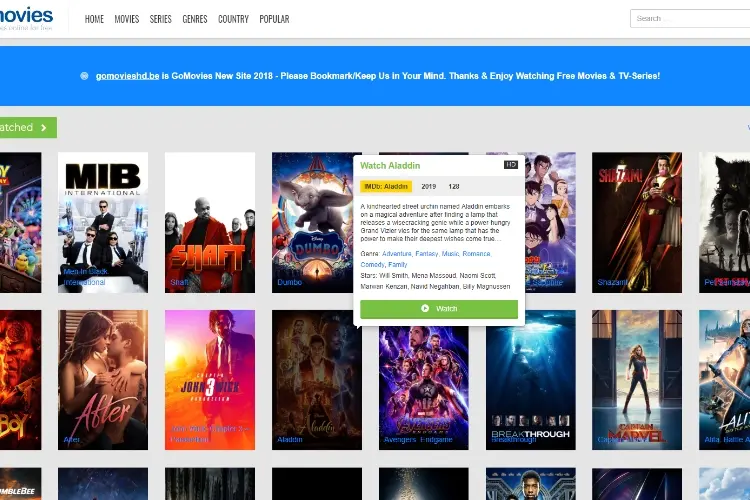750x500 pixels.
Task: Open the Detective Conan anime poster
Action: [x=550, y=222]
